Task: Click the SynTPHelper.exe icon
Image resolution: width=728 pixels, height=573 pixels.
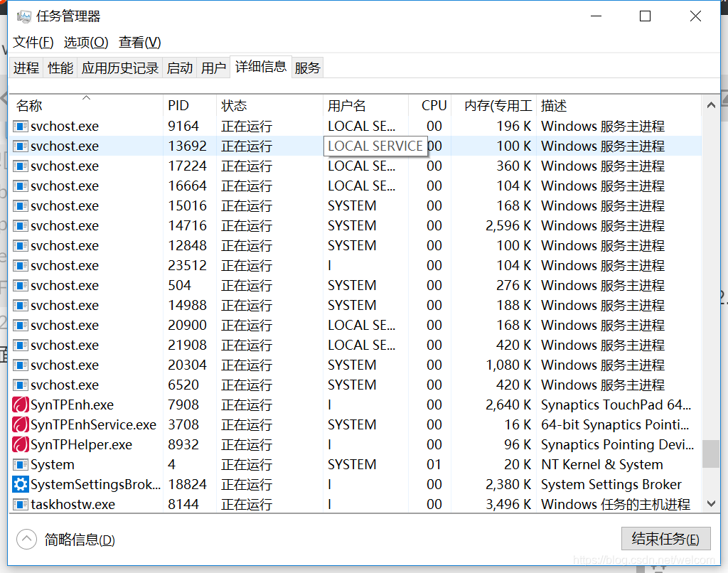Action: pos(21,445)
